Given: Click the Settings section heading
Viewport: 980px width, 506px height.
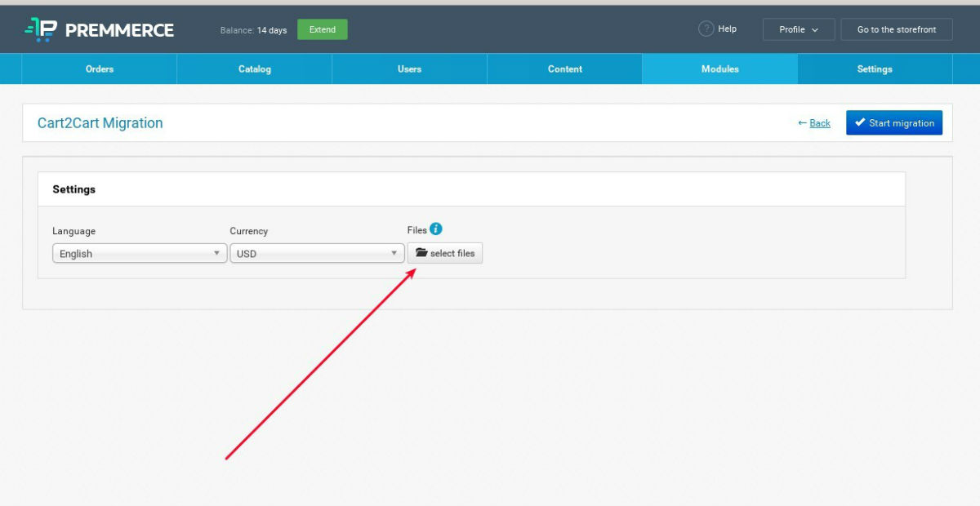Looking at the screenshot, I should [x=74, y=189].
